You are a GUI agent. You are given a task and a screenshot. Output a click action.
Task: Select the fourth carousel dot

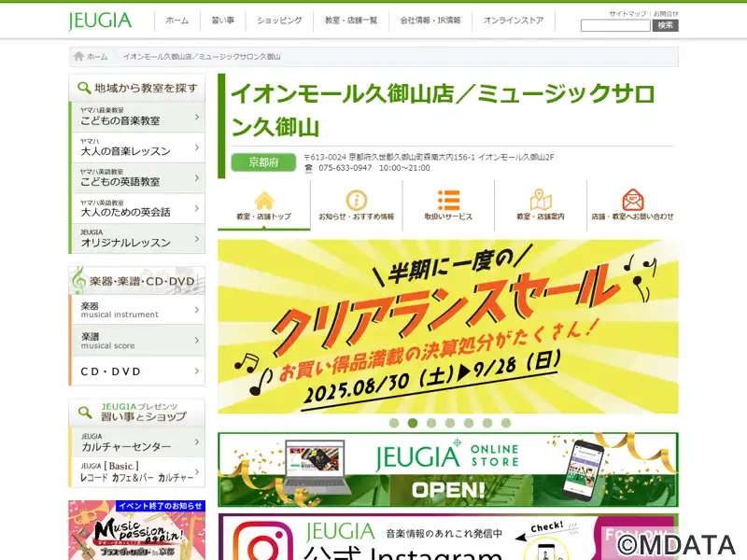[x=450, y=423]
